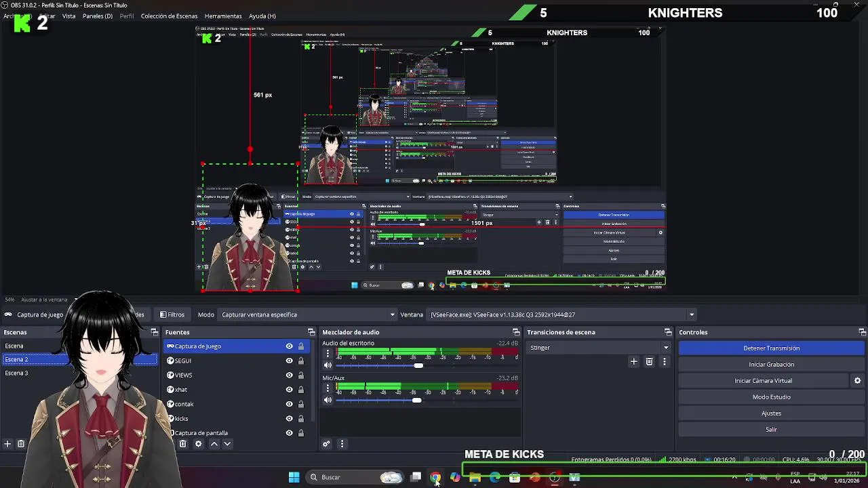This screenshot has height=488, width=868.
Task: Click Detener Transmisión button
Action: pyautogui.click(x=771, y=348)
